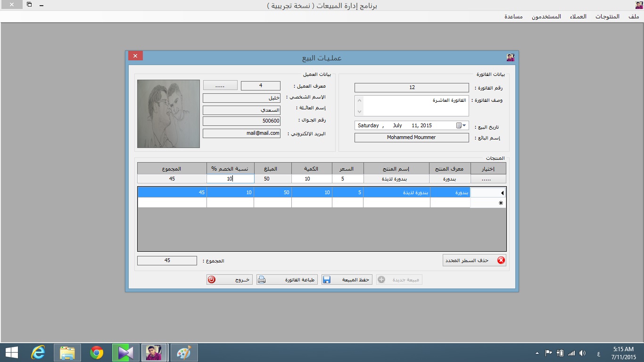Click the Visual Studio taskbar icon
The image size is (644, 362).
tap(126, 353)
